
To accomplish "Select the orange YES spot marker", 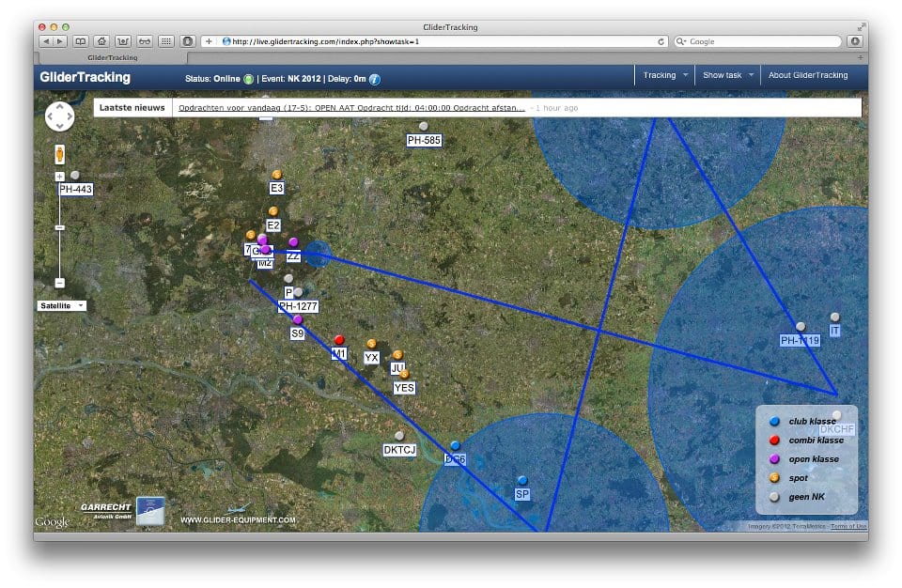I will click(404, 375).
